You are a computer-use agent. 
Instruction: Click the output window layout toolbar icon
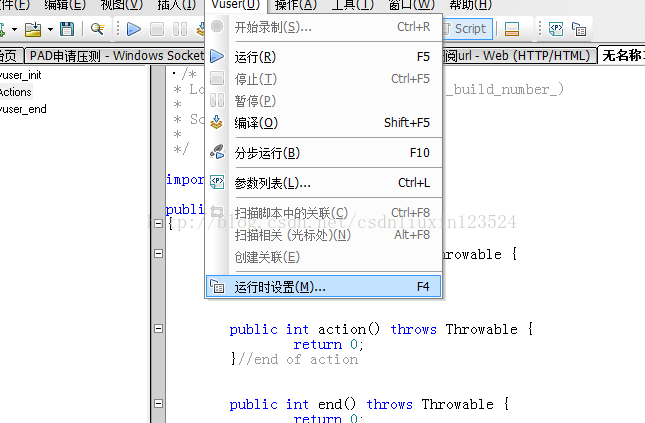point(512,29)
